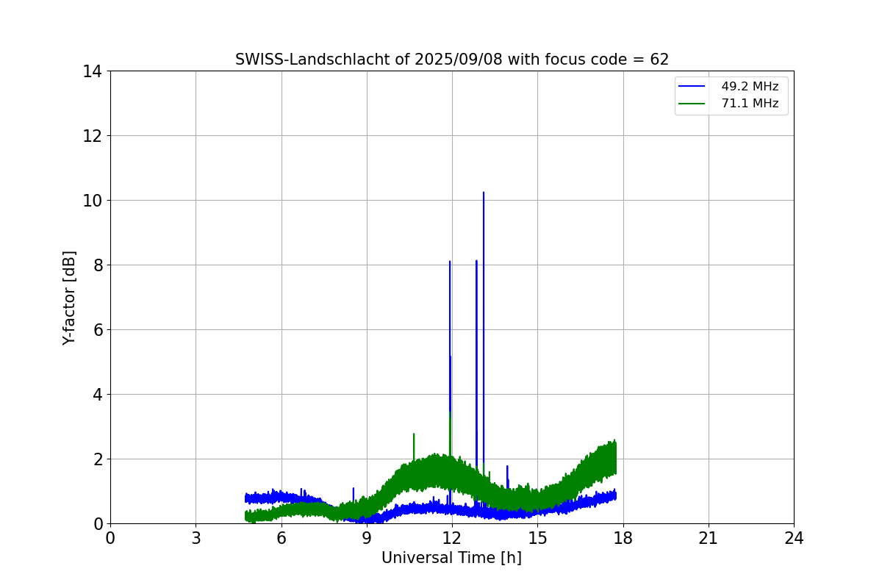Click the x-axis tick label 0
Screen dimensions: 882x588
(110, 538)
